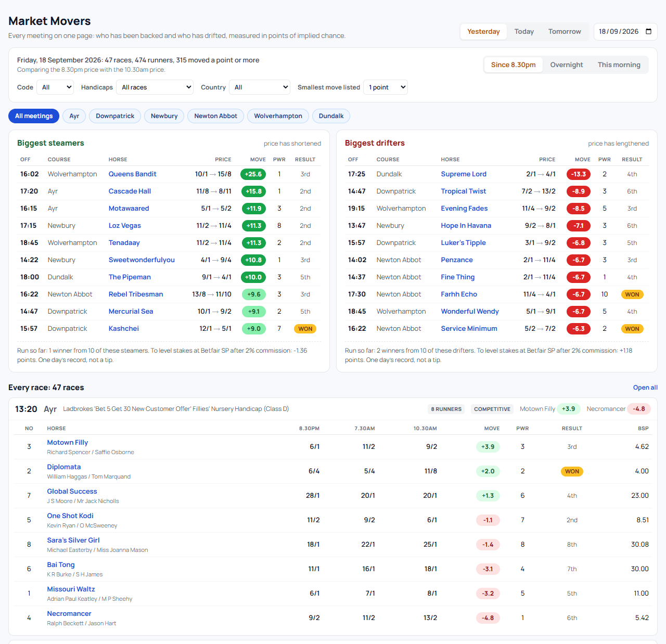Open the Kashchei horse link

(x=124, y=329)
